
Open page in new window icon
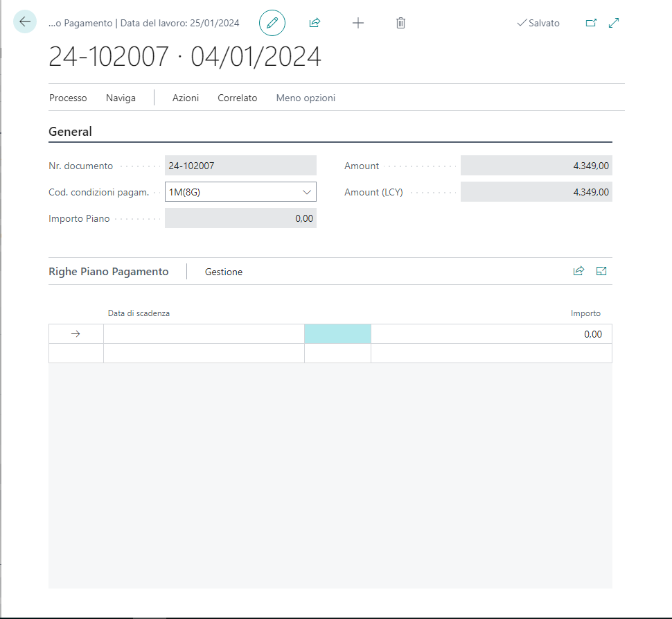click(x=591, y=23)
